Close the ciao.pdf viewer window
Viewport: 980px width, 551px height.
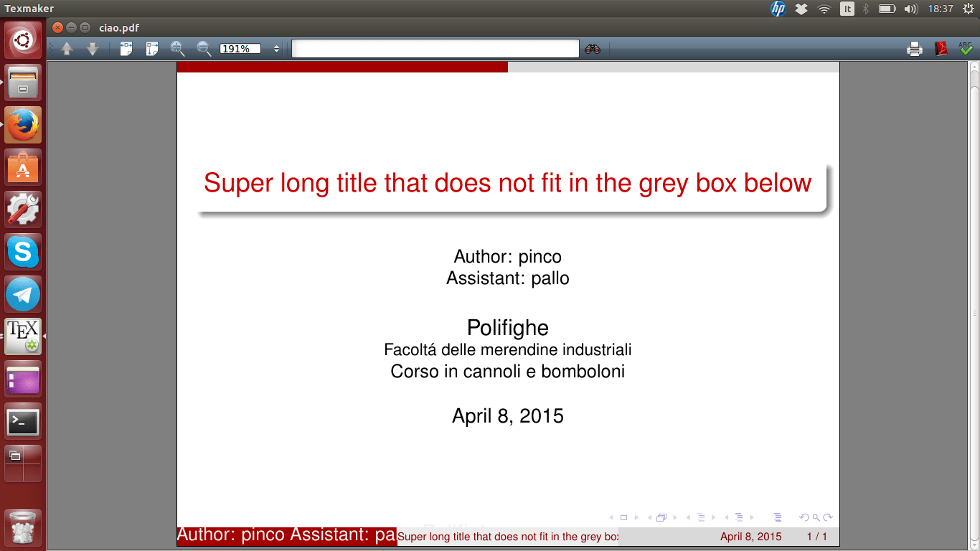point(58,28)
